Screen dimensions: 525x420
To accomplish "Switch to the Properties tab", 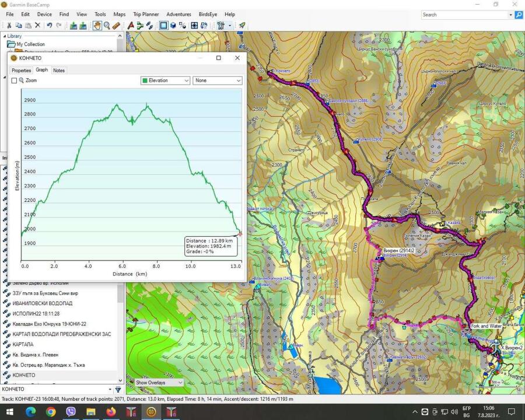I will click(22, 71).
